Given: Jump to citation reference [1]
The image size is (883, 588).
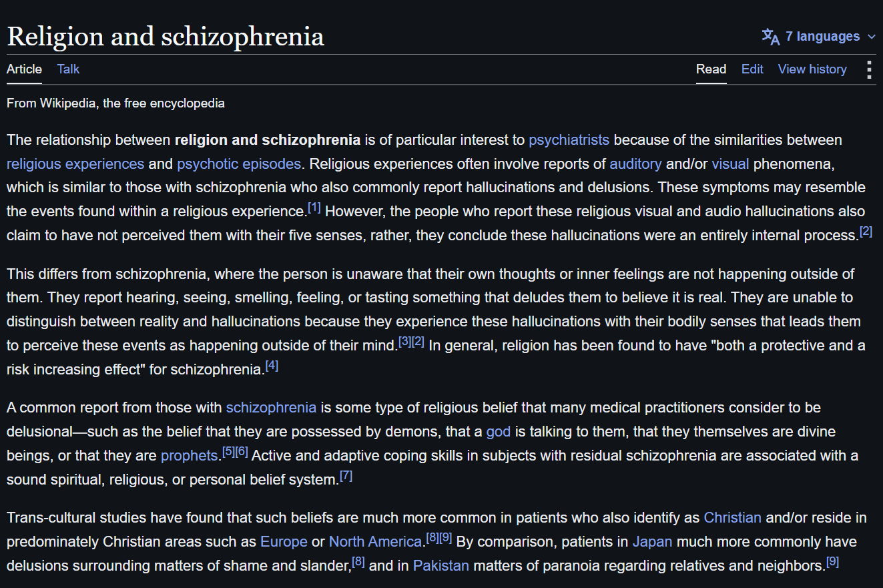Looking at the screenshot, I should (314, 208).
